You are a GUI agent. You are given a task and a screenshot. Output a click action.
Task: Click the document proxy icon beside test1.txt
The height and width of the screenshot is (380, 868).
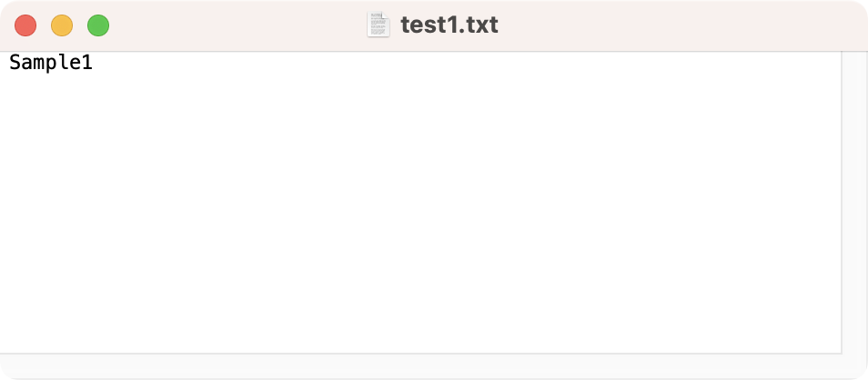[378, 25]
